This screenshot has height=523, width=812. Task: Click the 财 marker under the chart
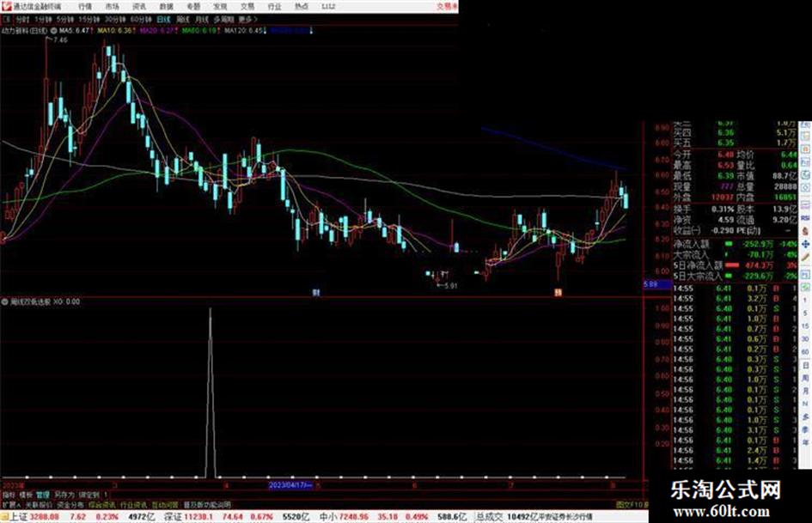coord(316,293)
